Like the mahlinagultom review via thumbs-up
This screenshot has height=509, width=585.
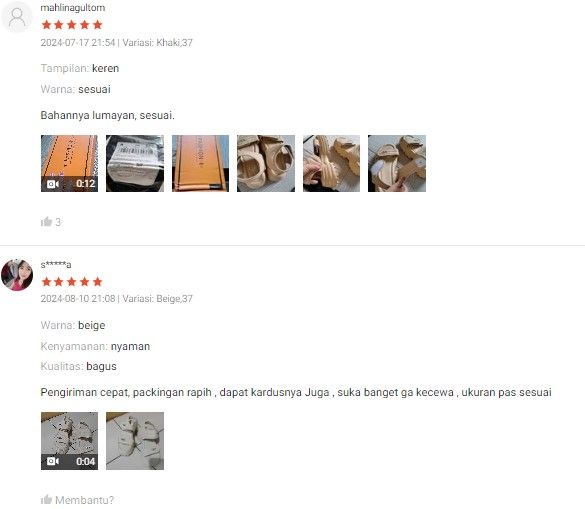click(x=46, y=222)
